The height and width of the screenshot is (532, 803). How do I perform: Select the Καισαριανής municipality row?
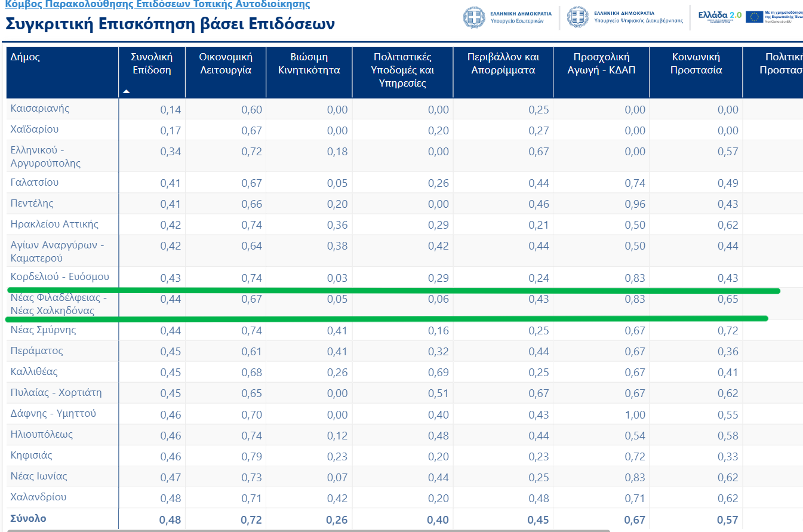point(40,109)
